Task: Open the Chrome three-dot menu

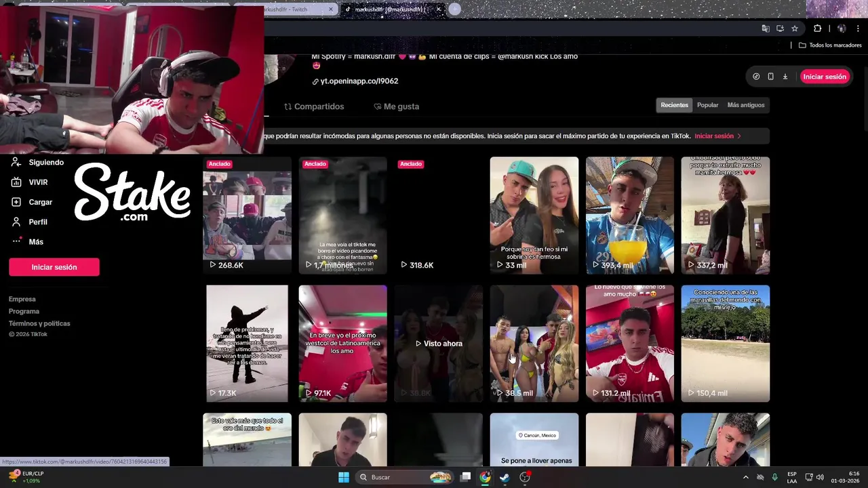Action: [859, 28]
